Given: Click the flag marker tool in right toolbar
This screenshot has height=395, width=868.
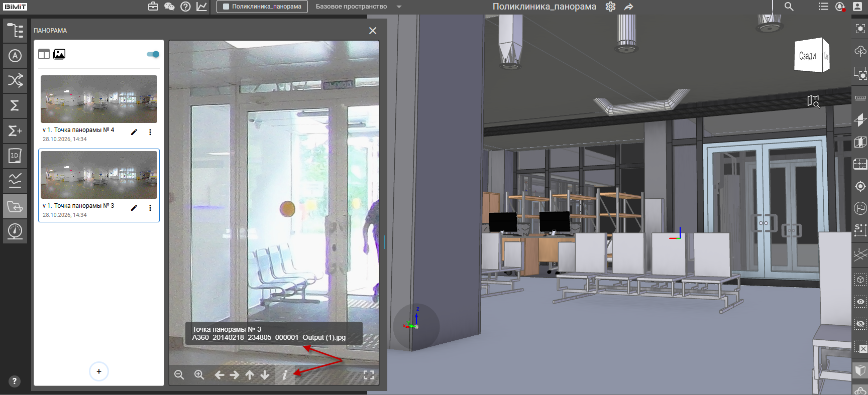Looking at the screenshot, I should [x=860, y=208].
